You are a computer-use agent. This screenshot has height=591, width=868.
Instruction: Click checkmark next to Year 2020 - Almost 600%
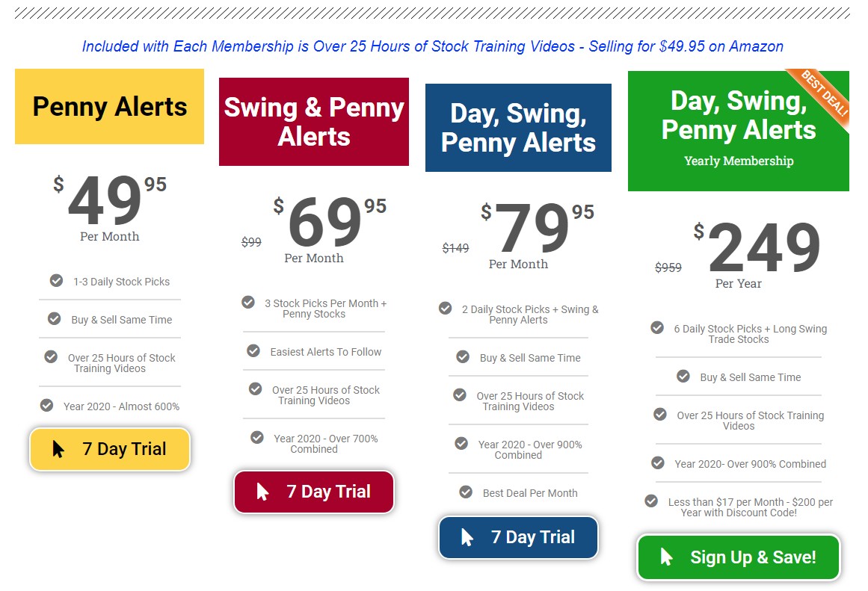[x=46, y=406]
